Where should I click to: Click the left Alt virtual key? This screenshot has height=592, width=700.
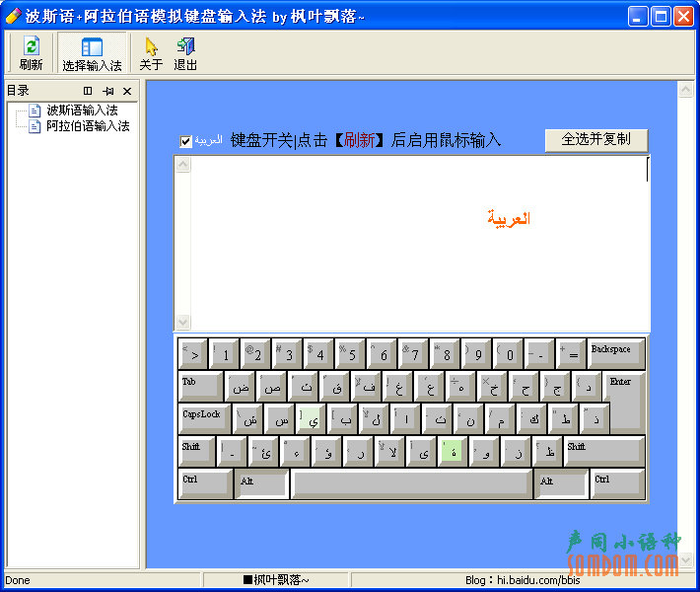(261, 483)
